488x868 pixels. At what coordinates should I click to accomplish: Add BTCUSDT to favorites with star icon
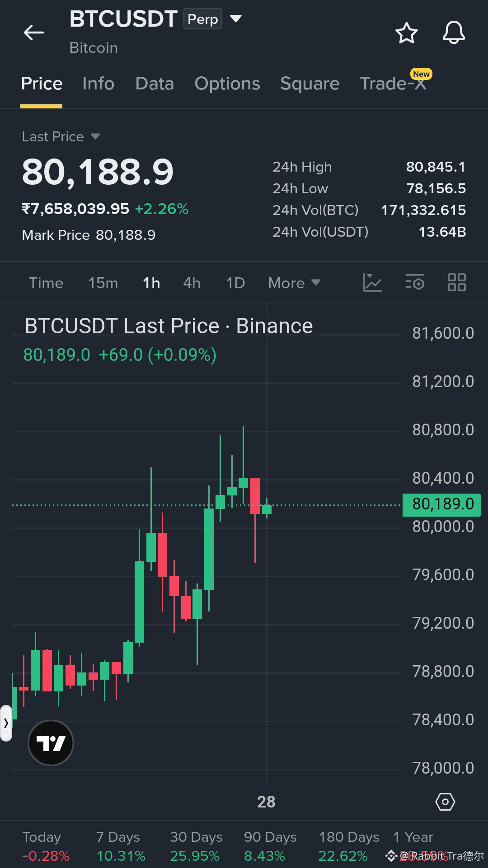406,33
